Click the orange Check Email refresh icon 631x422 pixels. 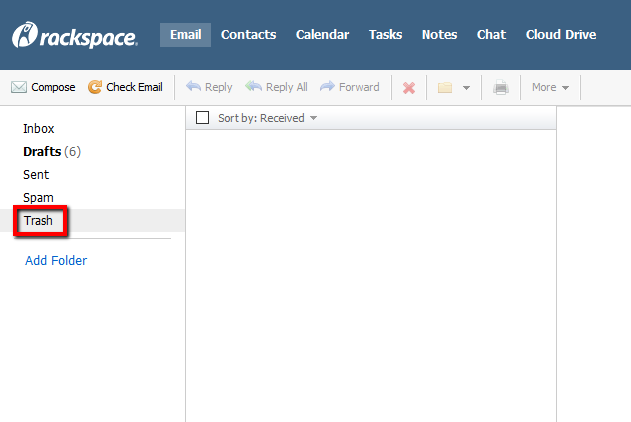coord(95,87)
